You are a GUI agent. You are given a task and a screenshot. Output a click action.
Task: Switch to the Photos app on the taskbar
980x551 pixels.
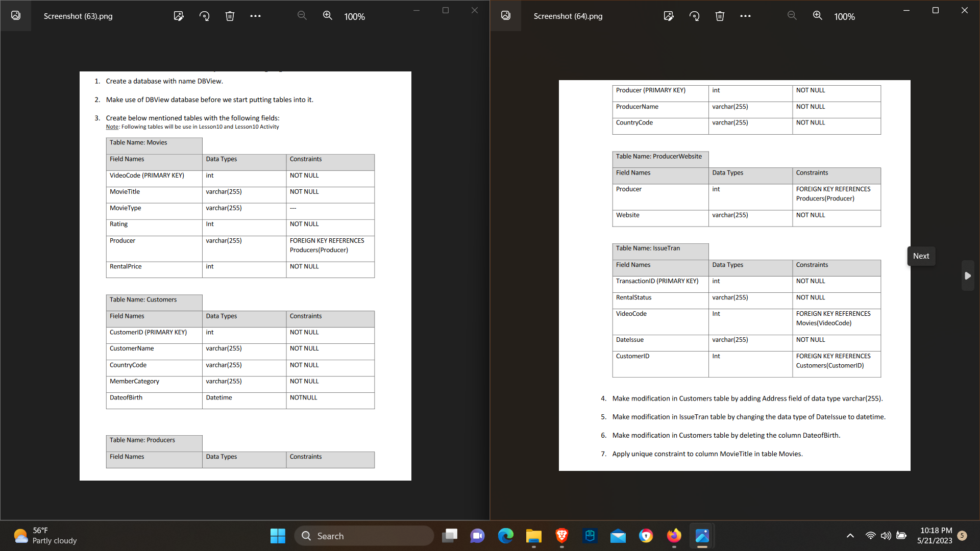tap(702, 536)
